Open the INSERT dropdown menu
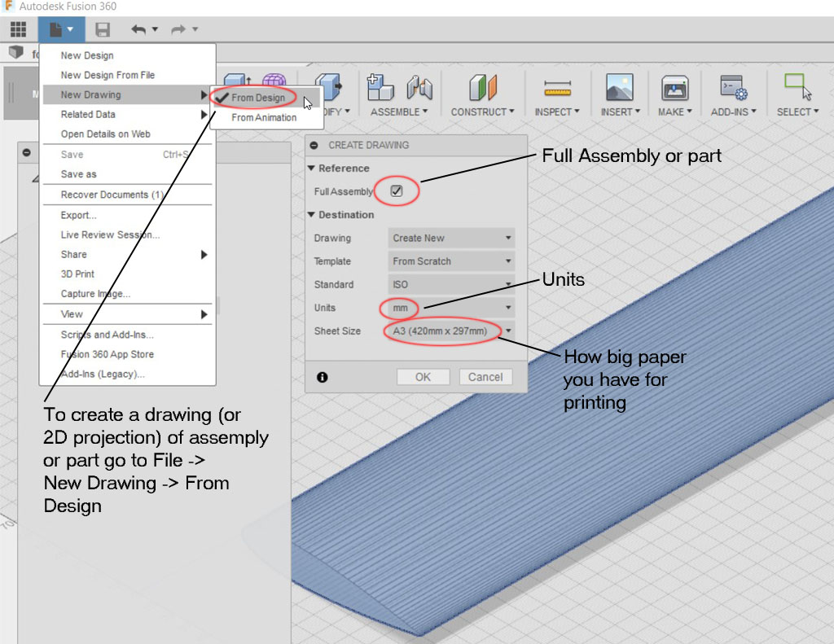 pos(620,112)
